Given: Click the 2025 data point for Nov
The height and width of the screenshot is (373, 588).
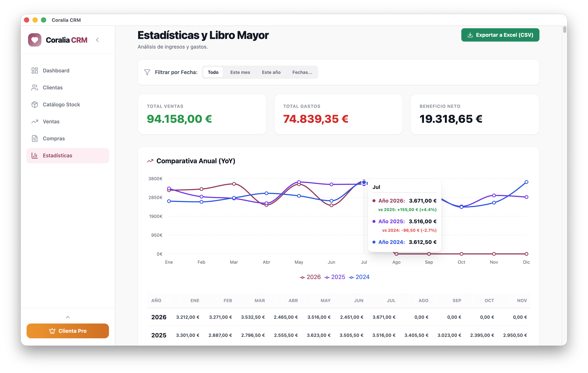Looking at the screenshot, I should [x=494, y=195].
